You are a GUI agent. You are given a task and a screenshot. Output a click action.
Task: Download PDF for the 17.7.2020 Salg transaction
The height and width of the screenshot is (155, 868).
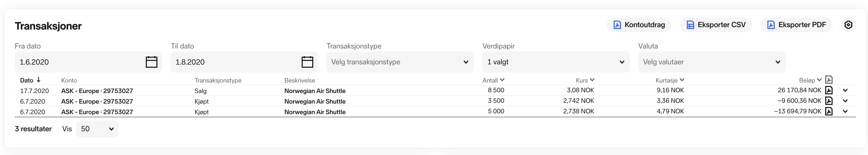(829, 90)
